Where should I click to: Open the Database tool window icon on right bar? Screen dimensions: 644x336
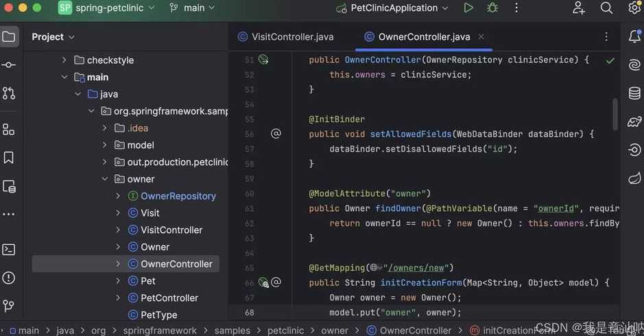[x=634, y=93]
